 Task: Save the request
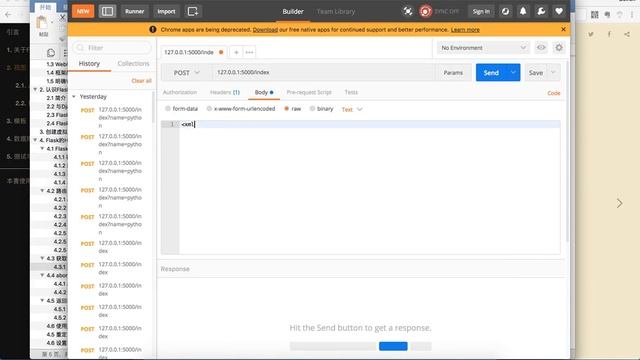pyautogui.click(x=536, y=73)
